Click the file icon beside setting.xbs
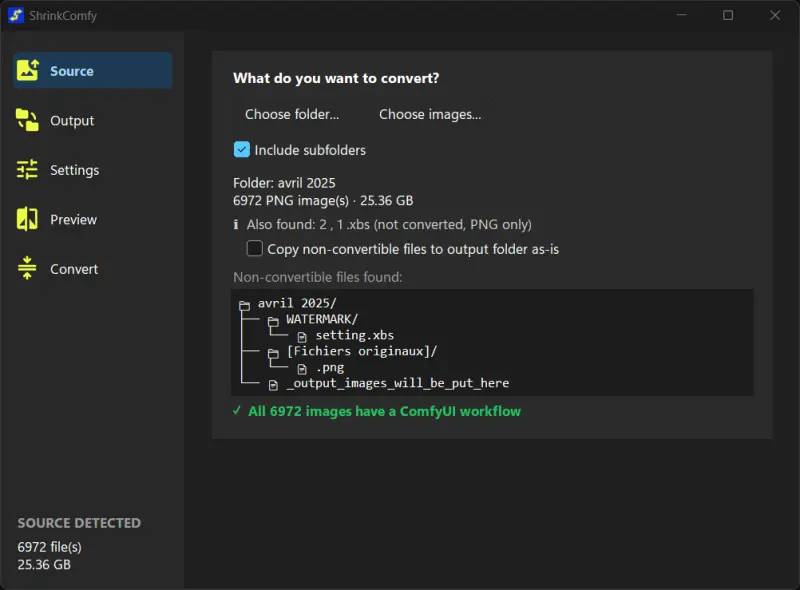This screenshot has height=590, width=800. click(302, 337)
